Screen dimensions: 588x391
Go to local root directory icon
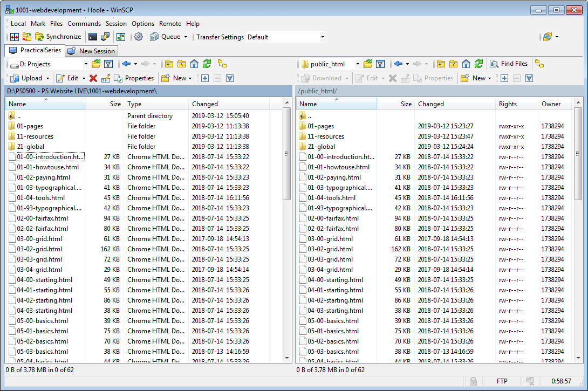click(x=181, y=64)
